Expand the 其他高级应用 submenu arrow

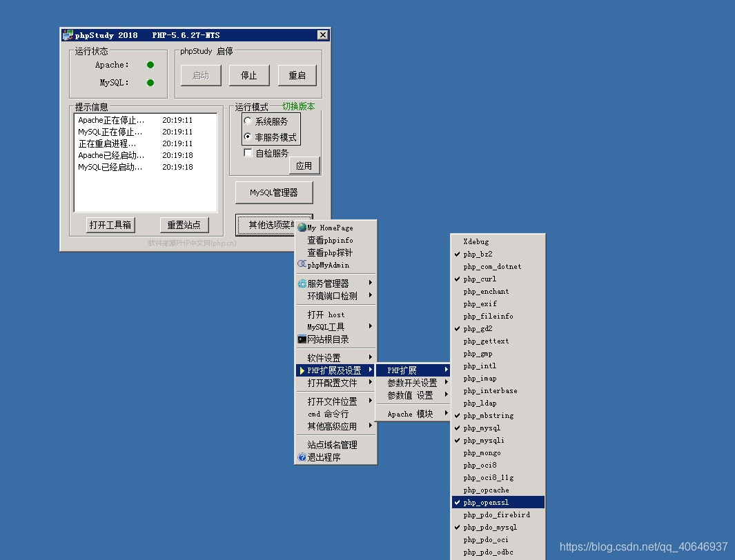pyautogui.click(x=371, y=426)
